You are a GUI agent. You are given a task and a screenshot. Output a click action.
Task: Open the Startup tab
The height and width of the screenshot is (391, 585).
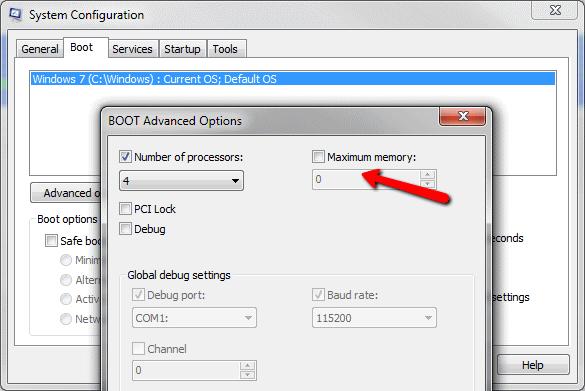[182, 49]
